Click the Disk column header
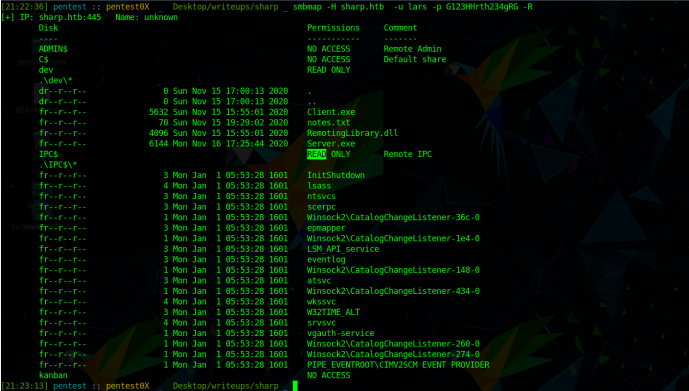The width and height of the screenshot is (689, 391). tap(48, 28)
